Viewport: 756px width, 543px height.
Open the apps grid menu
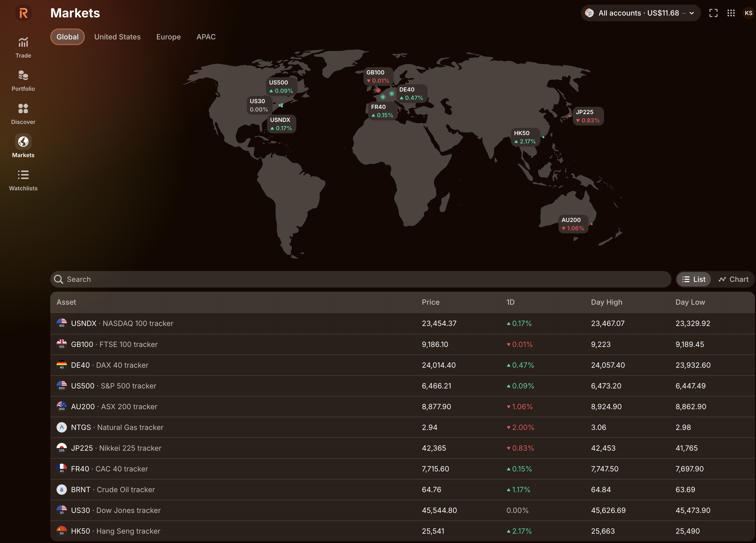tap(731, 13)
